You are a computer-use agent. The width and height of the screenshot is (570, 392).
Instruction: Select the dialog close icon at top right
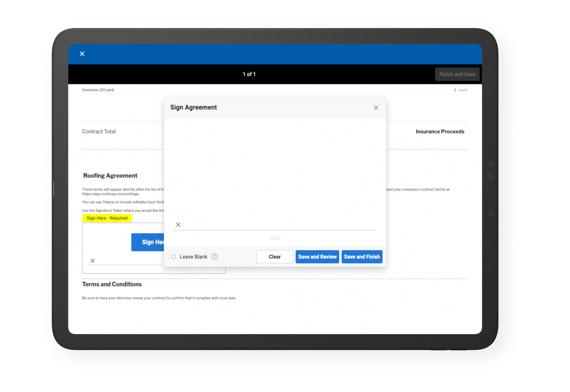pyautogui.click(x=376, y=107)
